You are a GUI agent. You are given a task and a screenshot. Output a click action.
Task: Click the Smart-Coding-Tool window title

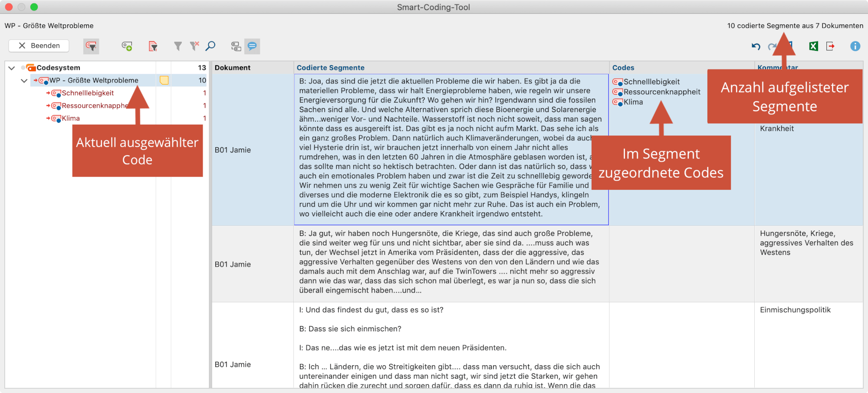433,7
